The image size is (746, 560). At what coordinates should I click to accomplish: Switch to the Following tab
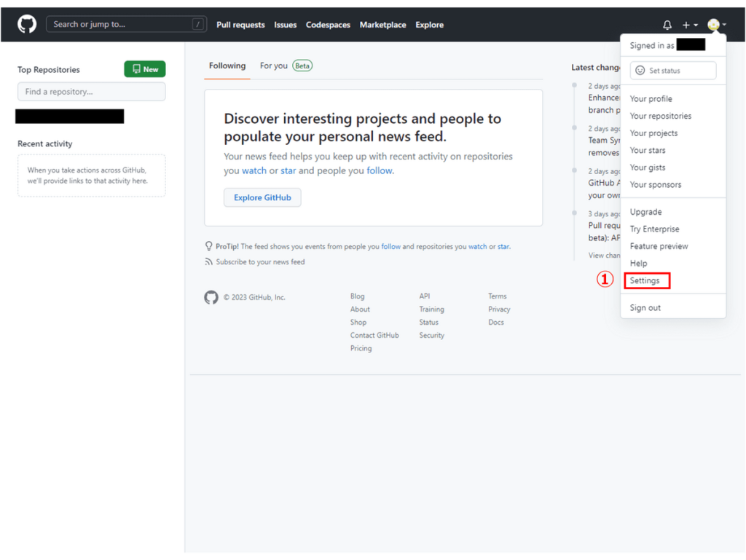pyautogui.click(x=227, y=66)
